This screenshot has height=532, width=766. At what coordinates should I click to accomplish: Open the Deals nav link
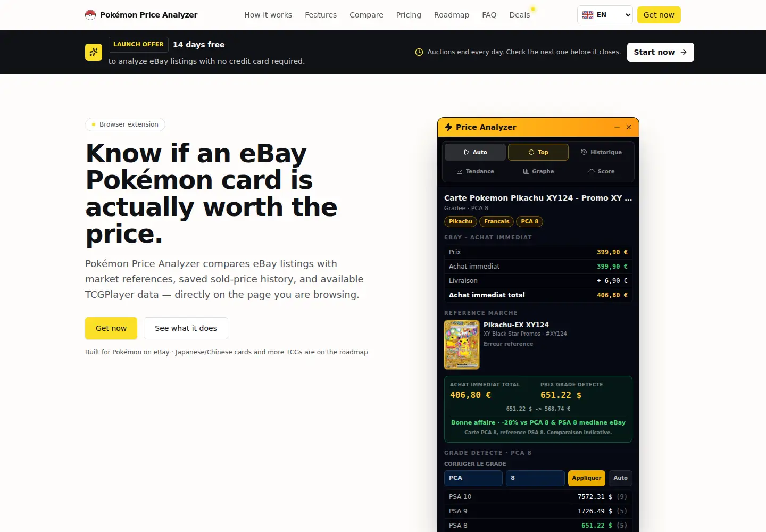tap(520, 15)
